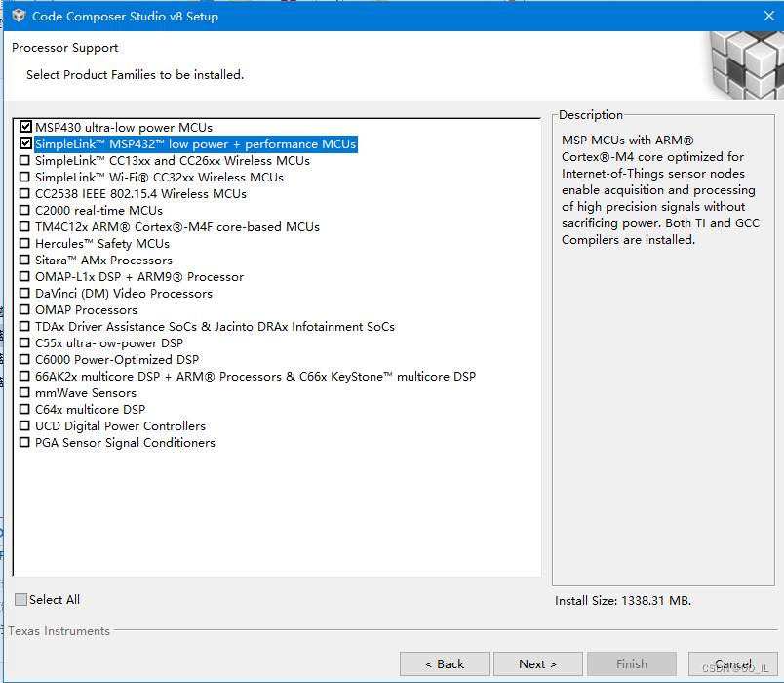784x683 pixels.
Task: Select the 'mmWave Sensors' row label
Action: (86, 393)
